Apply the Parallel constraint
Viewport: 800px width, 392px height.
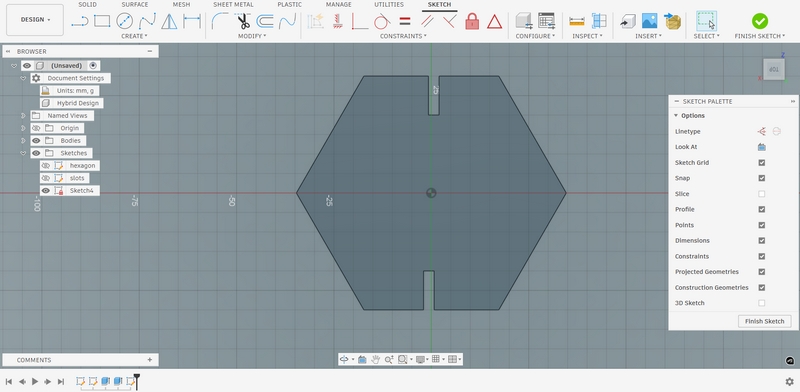pos(427,21)
